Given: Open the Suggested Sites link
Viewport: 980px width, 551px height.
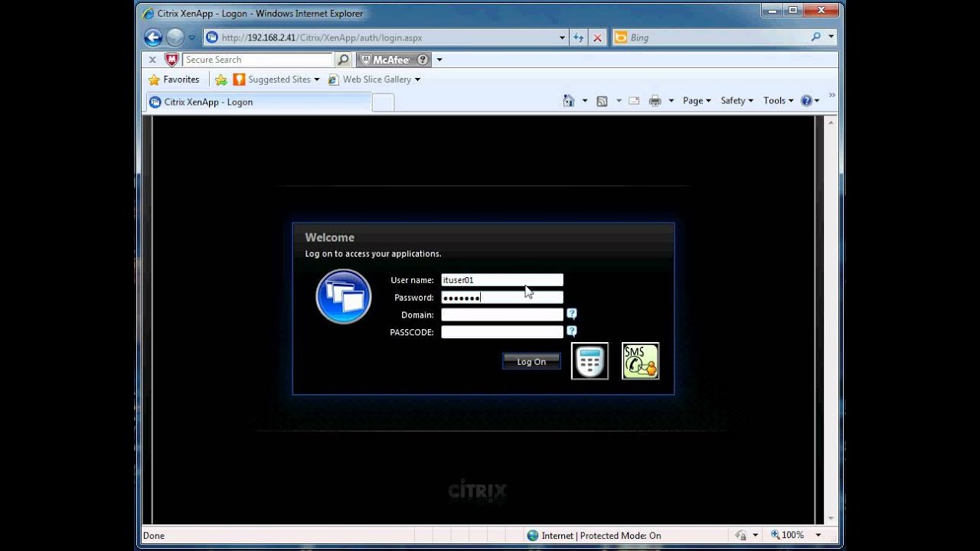Looking at the screenshot, I should tap(276, 80).
